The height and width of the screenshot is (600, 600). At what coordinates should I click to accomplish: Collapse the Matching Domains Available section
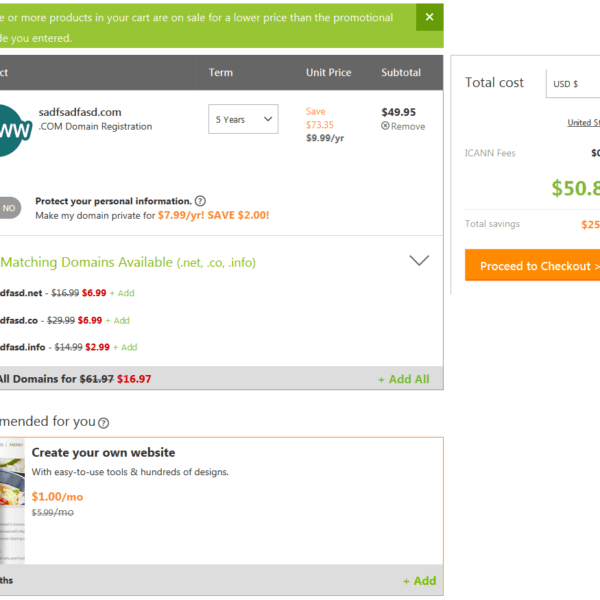click(x=419, y=261)
